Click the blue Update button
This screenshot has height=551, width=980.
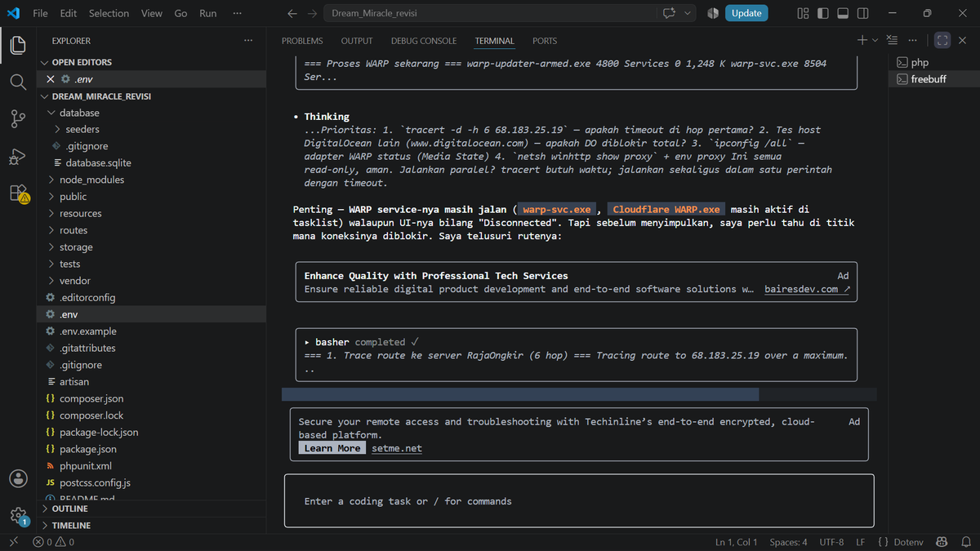[x=746, y=13]
